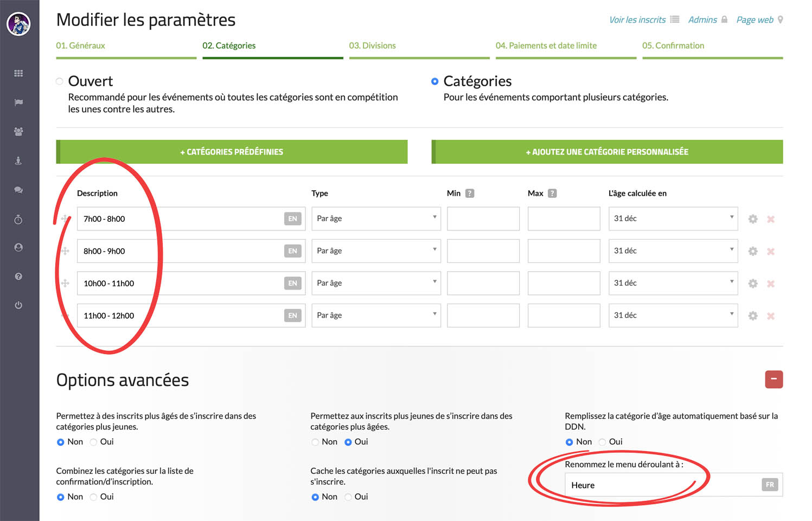Viewport: 812px width, 521px height.
Task: Open the Type dropdown for 7h00 - 8h00
Action: click(376, 218)
